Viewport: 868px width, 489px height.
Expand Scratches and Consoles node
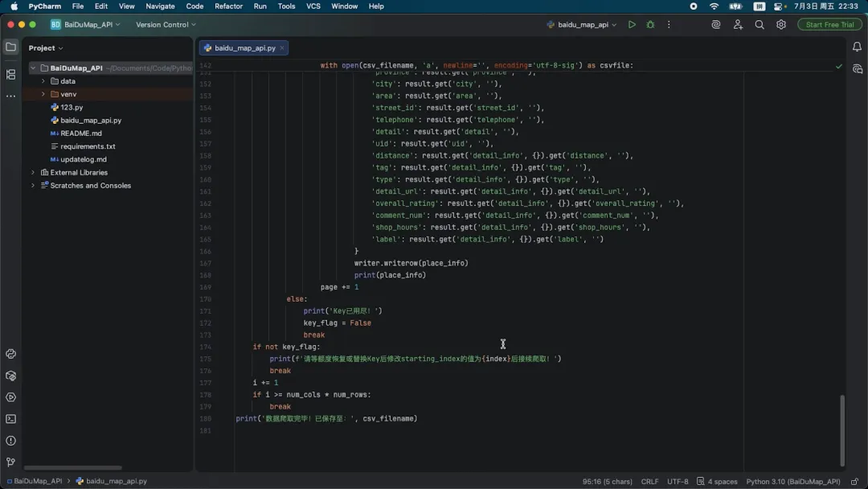pyautogui.click(x=33, y=186)
